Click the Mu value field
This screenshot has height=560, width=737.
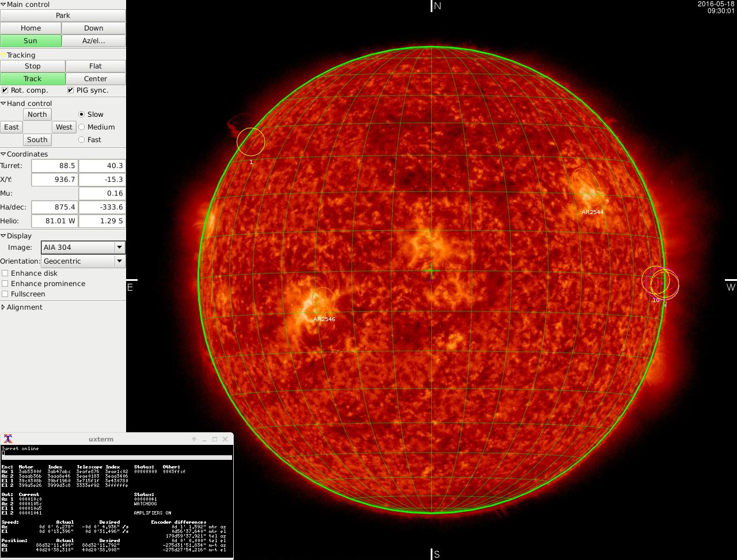(101, 193)
